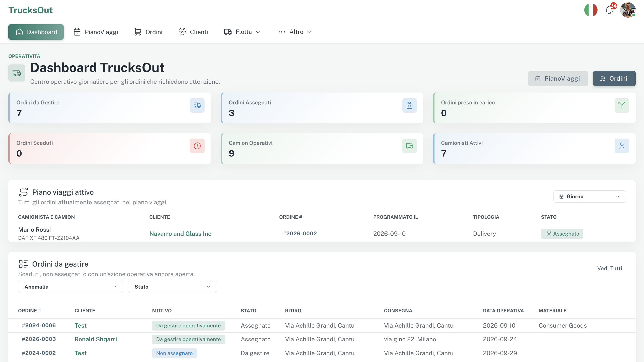The height and width of the screenshot is (362, 644).
Task: Open the Anomalia filter dropdown
Action: click(x=70, y=287)
